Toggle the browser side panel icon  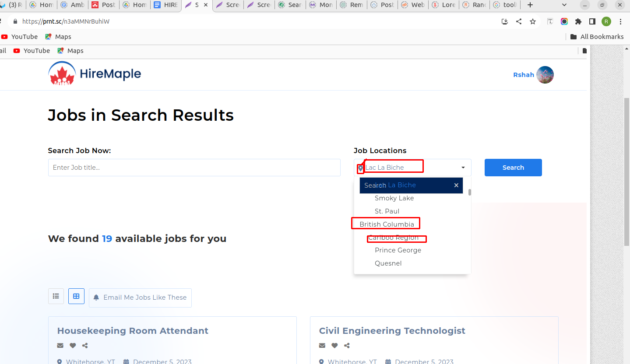pyautogui.click(x=592, y=21)
